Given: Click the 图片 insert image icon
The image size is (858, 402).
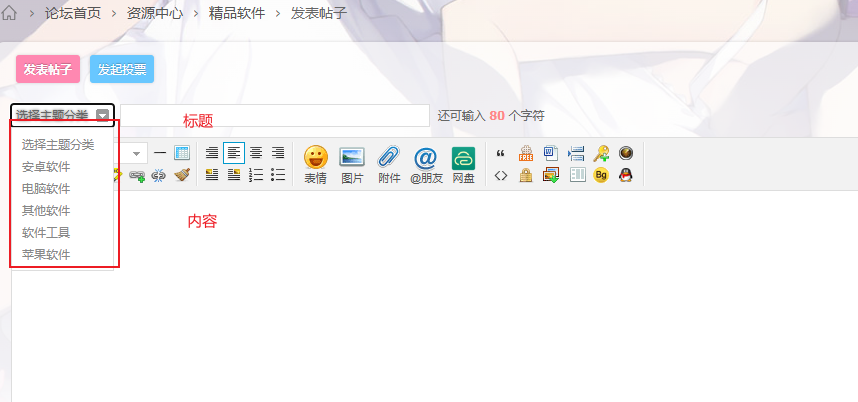Looking at the screenshot, I should coord(352,164).
